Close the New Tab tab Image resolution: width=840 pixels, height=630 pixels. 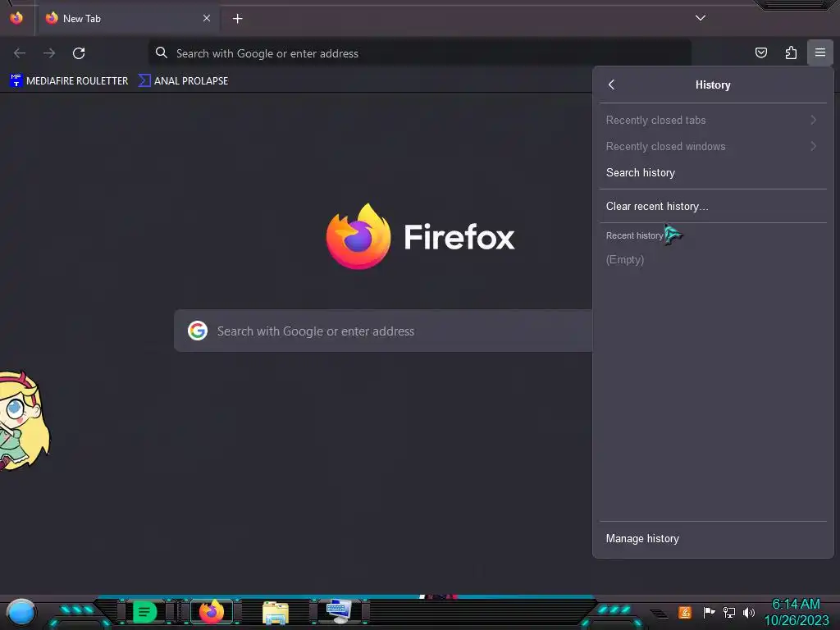(x=207, y=18)
